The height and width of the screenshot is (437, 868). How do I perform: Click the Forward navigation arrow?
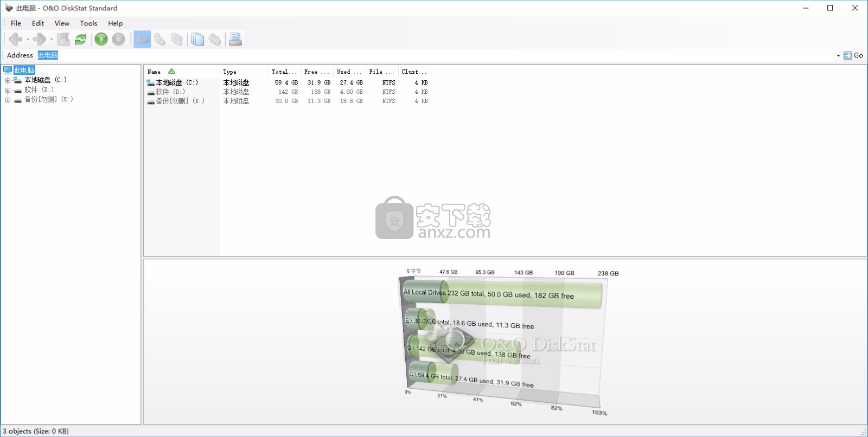click(x=40, y=39)
